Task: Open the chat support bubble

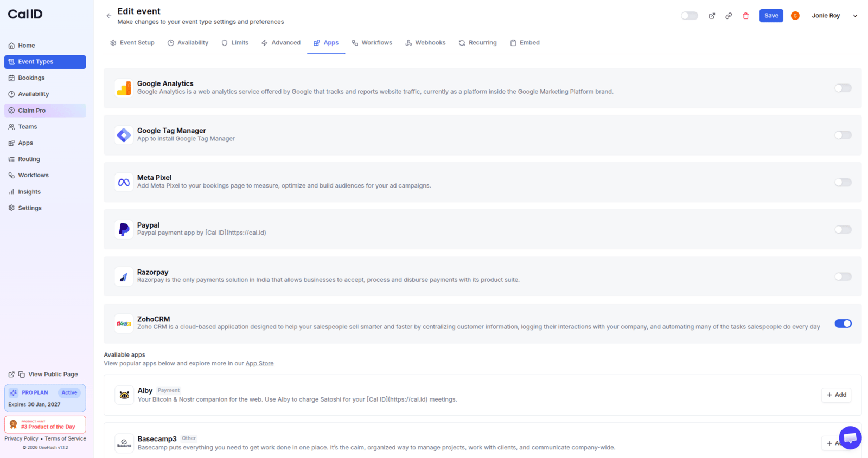Action: 850,437
